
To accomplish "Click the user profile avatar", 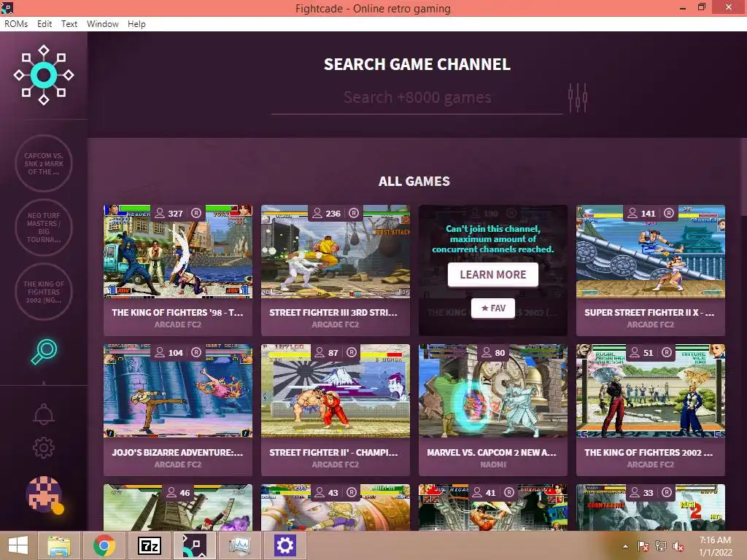I will click(x=44, y=494).
